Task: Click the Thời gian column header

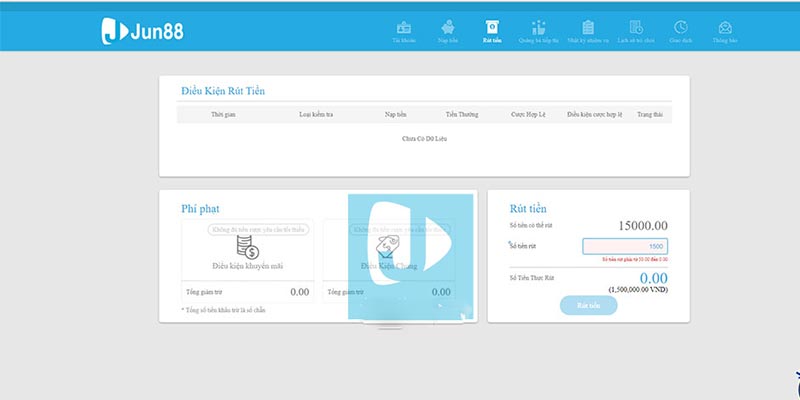Action: click(223, 115)
